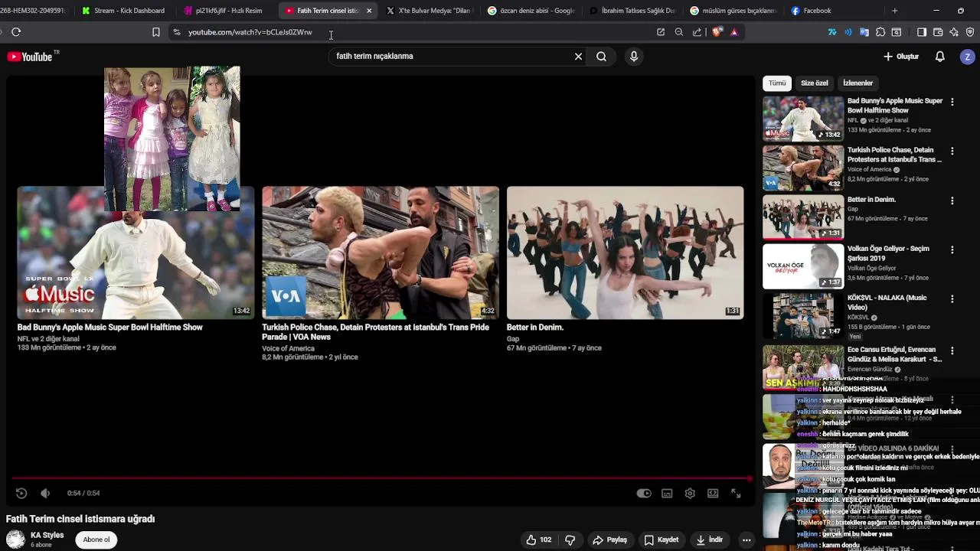
Task: Open options menu for Better in Denim sidebar video
Action: pyautogui.click(x=952, y=201)
